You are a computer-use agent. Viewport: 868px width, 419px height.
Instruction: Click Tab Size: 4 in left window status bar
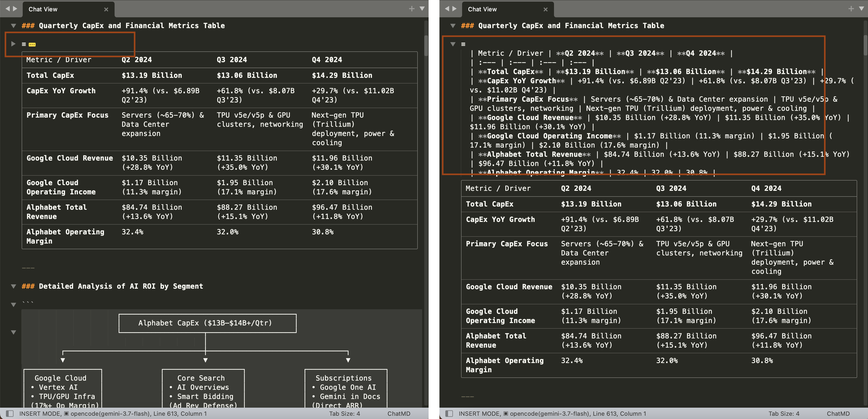point(344,414)
